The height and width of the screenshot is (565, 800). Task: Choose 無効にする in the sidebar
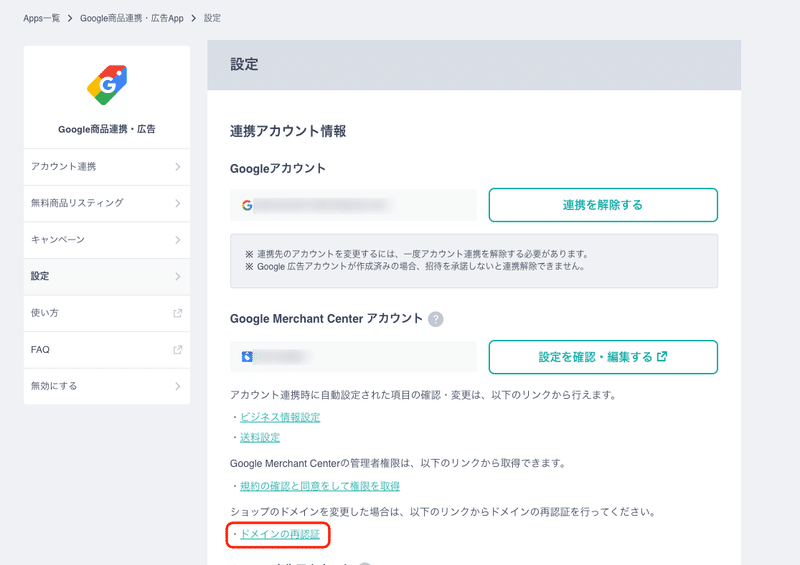point(107,386)
